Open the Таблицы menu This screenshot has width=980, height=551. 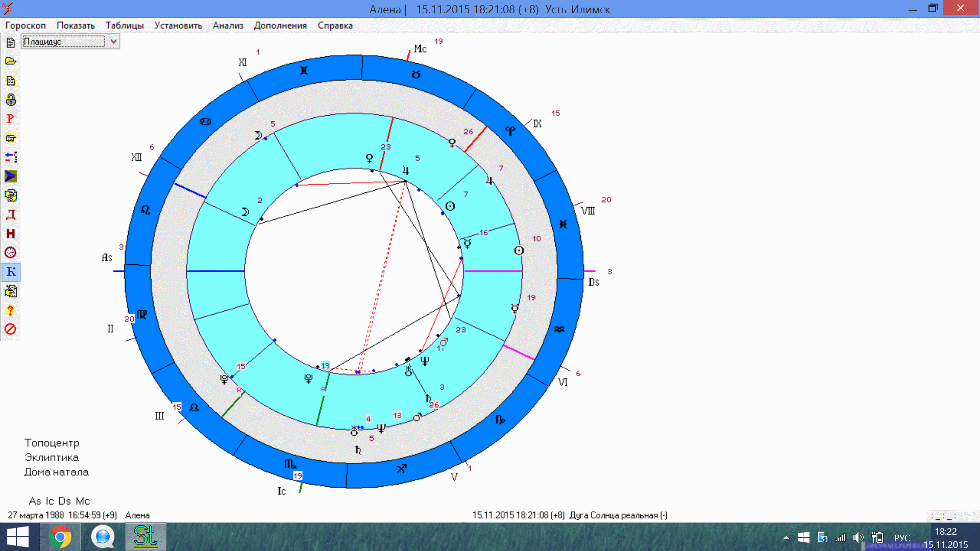click(125, 26)
